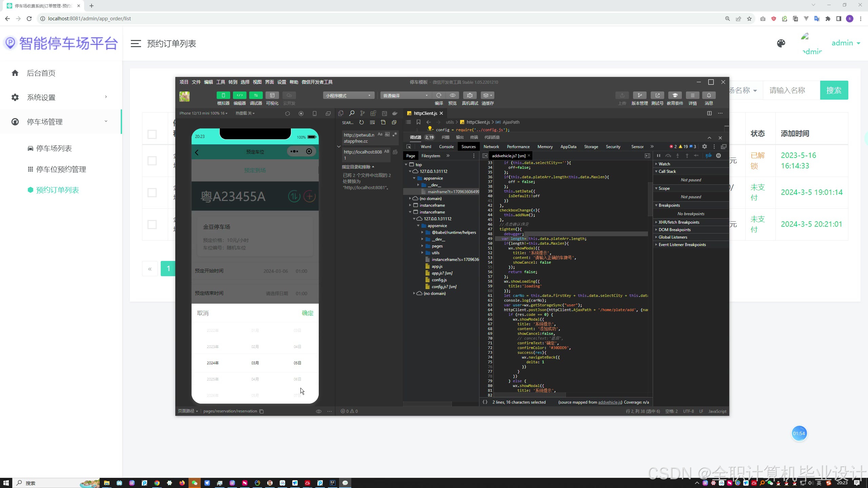The height and width of the screenshot is (488, 868).
Task: Expand the pages folder in the tree
Action: click(422, 246)
